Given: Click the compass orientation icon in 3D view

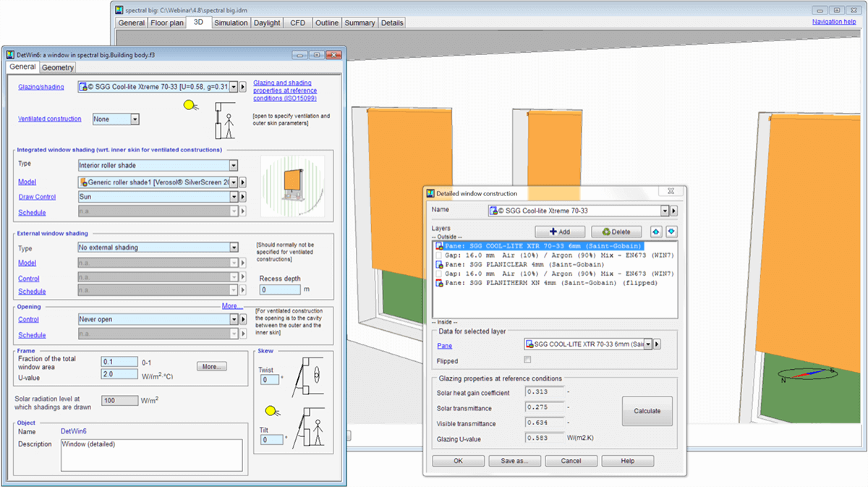Looking at the screenshot, I should pos(807,375).
